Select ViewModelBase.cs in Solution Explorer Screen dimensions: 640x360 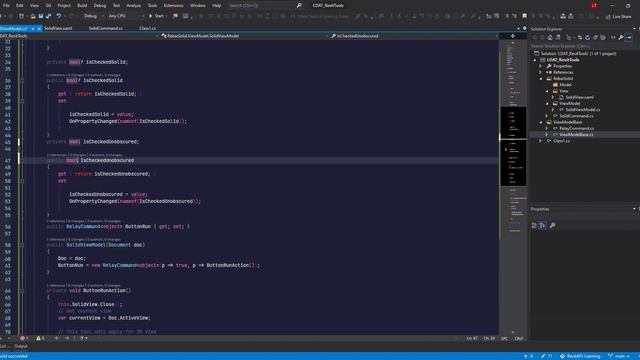[576, 135]
